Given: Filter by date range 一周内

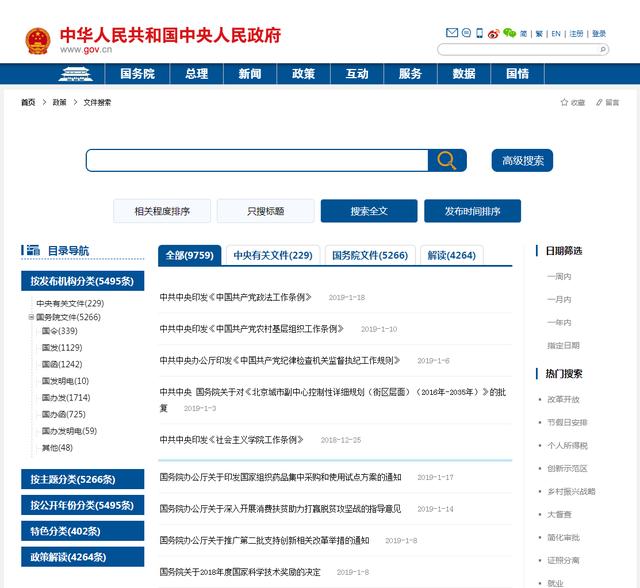Looking at the screenshot, I should (x=558, y=276).
